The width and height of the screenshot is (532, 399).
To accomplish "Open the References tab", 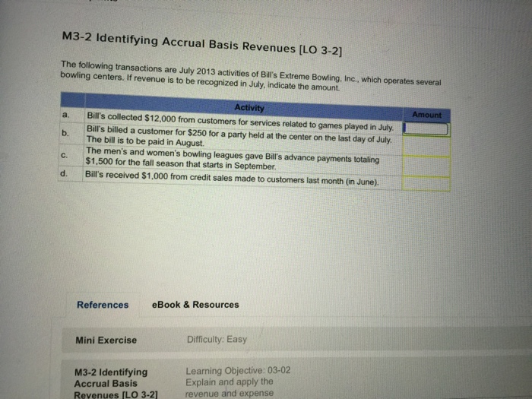I will pyautogui.click(x=103, y=305).
